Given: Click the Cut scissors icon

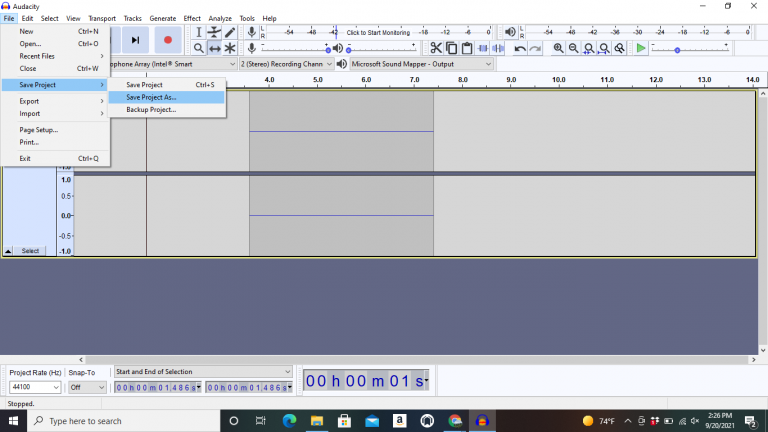Looking at the screenshot, I should point(436,48).
